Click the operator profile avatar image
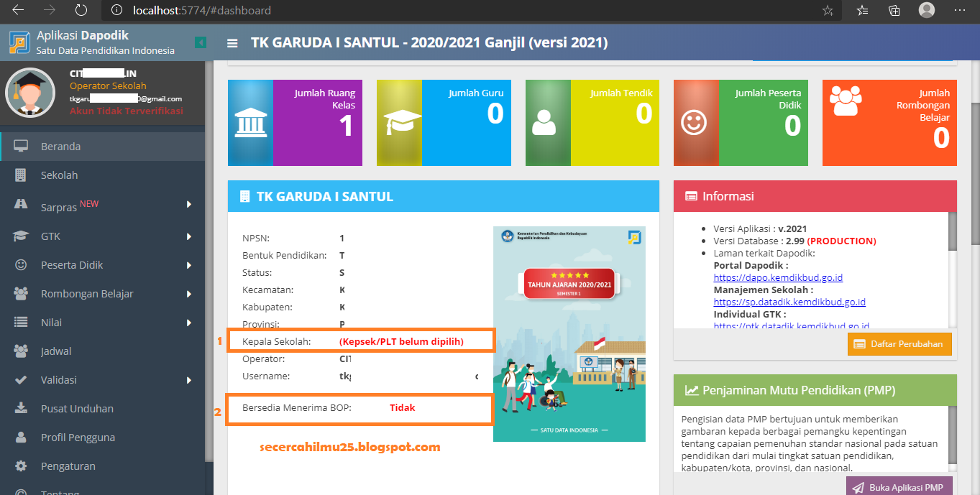 click(30, 93)
